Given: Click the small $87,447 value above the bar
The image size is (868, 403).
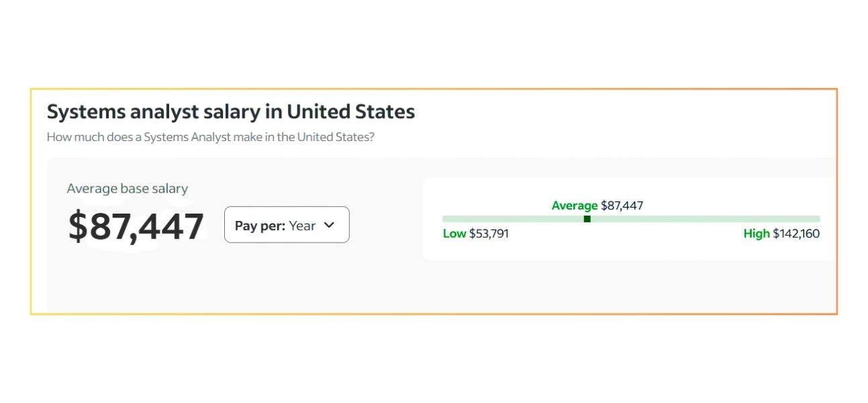Looking at the screenshot, I should [622, 206].
